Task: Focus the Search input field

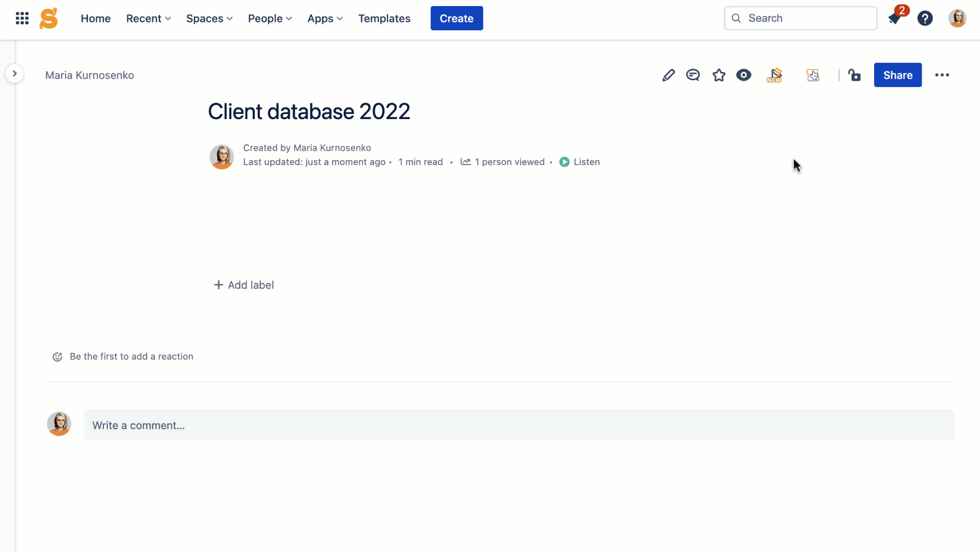Action: coord(800,18)
